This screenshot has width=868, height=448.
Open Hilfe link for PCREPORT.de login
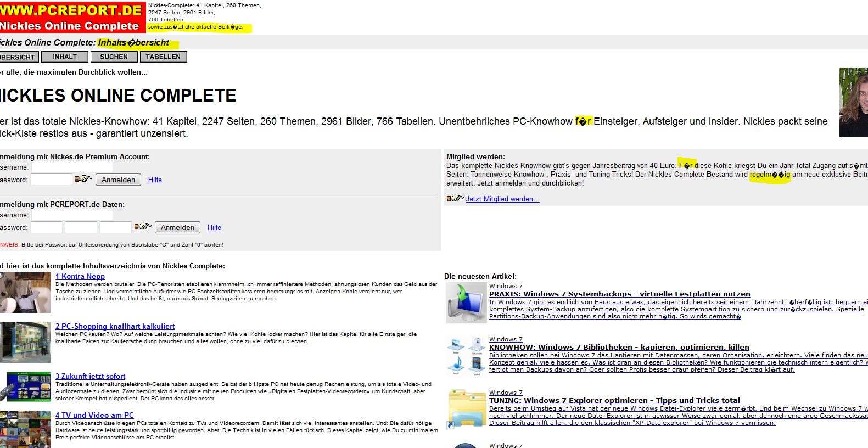[x=214, y=227]
